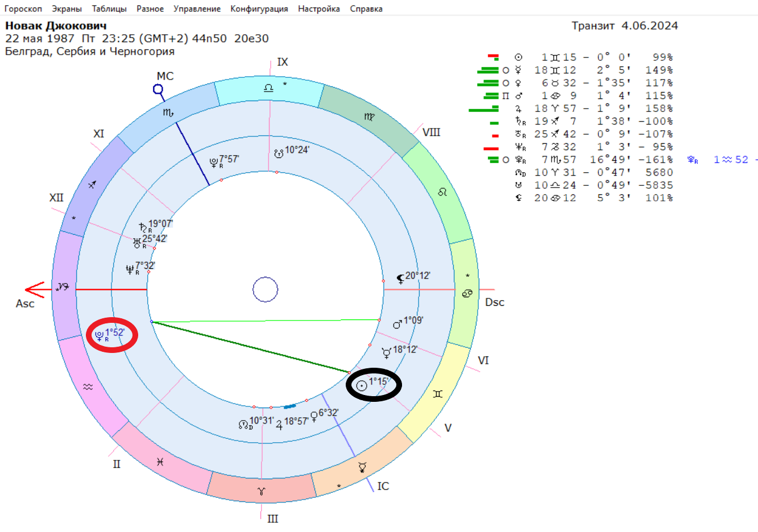Click the Capricorn sign on the zodiac ring
The width and height of the screenshot is (758, 532).
click(64, 287)
